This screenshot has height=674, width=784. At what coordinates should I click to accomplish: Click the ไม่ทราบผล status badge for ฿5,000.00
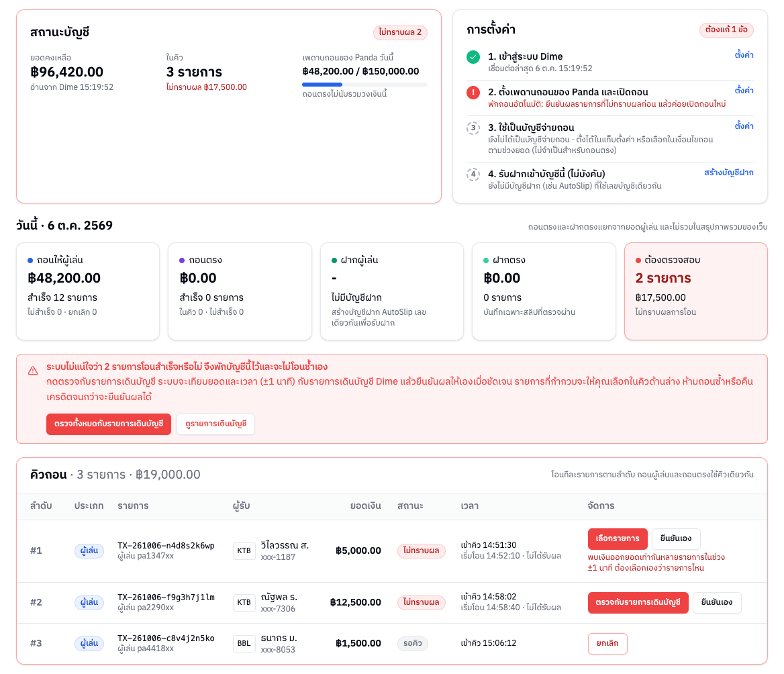pos(421,550)
